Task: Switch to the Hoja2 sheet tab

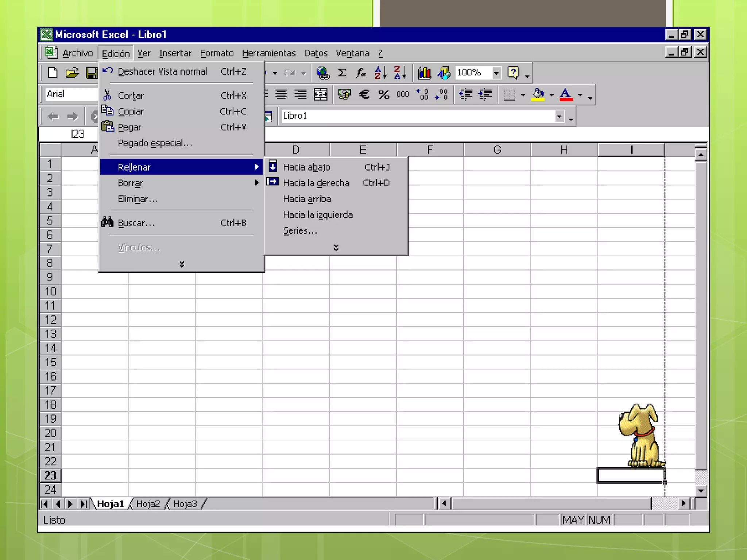Action: click(148, 503)
